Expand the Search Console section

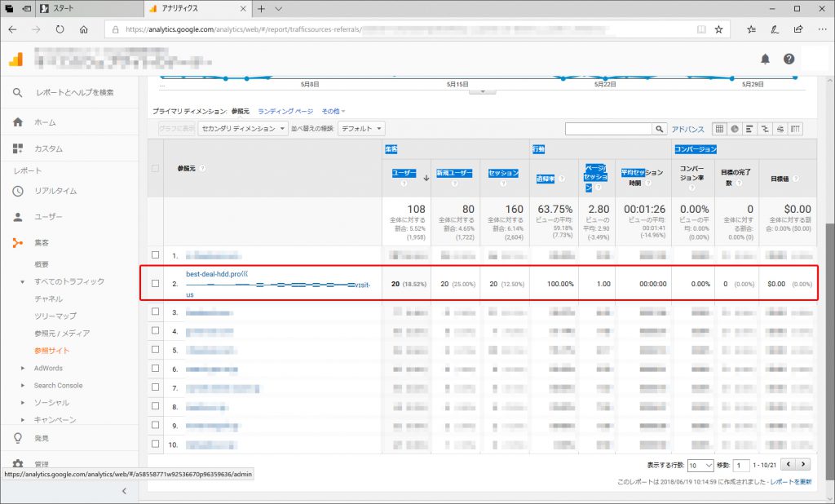[x=22, y=386]
